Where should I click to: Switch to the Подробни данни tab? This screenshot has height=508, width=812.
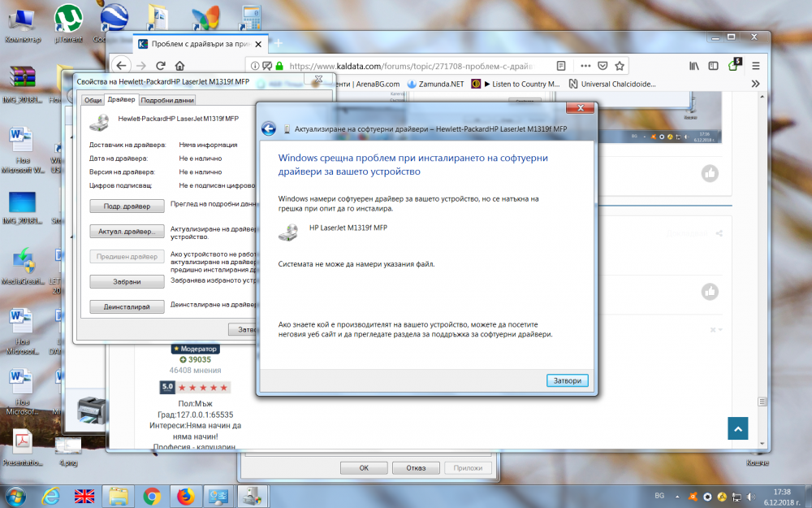[x=167, y=100]
